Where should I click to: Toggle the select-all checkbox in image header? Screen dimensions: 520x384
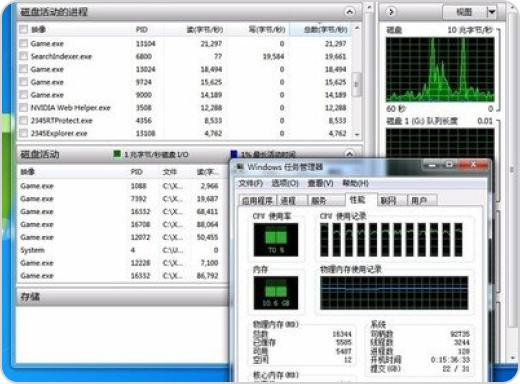23,30
